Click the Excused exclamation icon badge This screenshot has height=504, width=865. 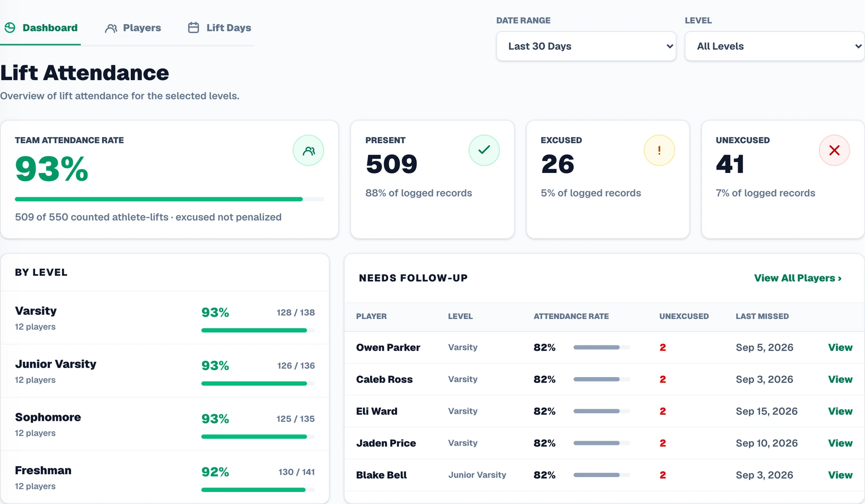click(659, 150)
